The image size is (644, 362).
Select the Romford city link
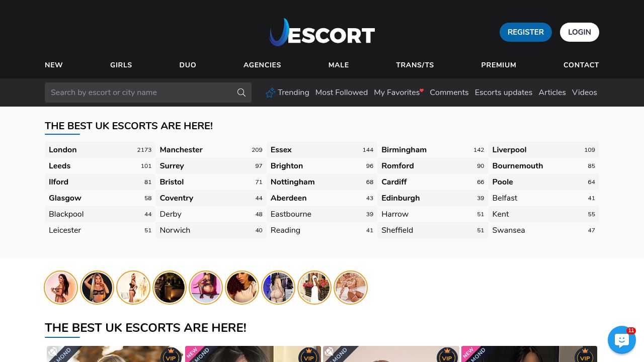pos(433,166)
